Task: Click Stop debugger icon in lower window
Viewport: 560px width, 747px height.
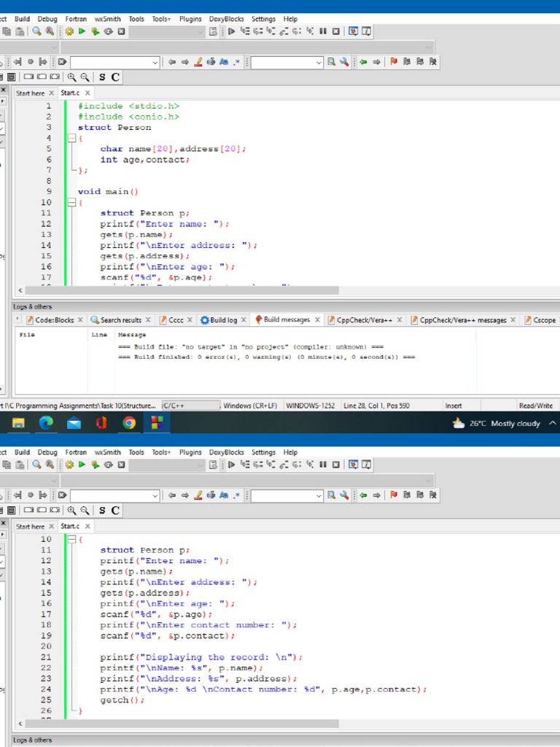Action: click(x=335, y=465)
